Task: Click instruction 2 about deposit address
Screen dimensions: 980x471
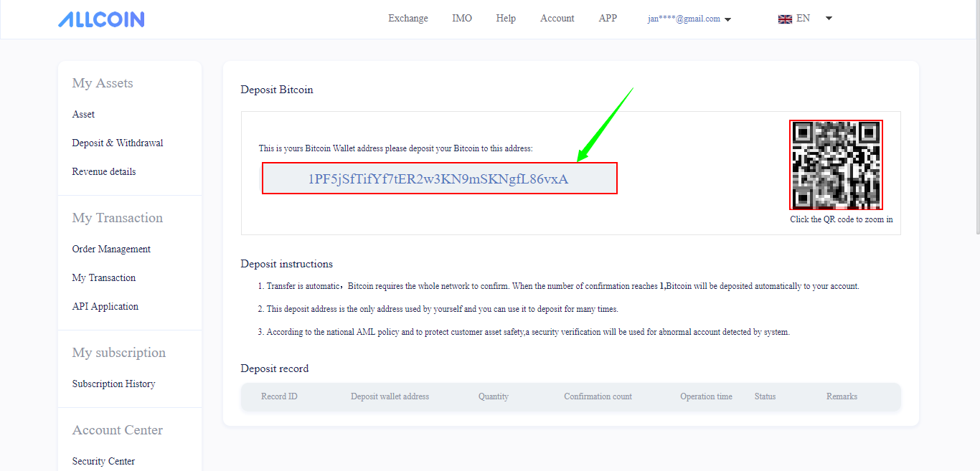Action: [x=438, y=310]
